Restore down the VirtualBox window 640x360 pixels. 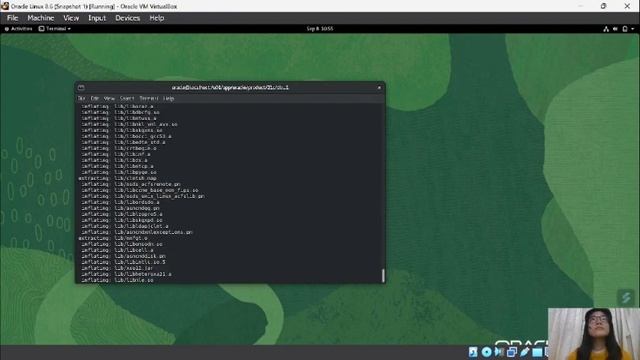tap(603, 6)
